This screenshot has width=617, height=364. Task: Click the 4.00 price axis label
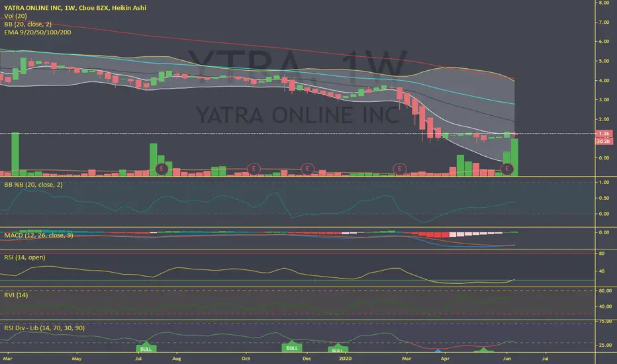tap(604, 80)
